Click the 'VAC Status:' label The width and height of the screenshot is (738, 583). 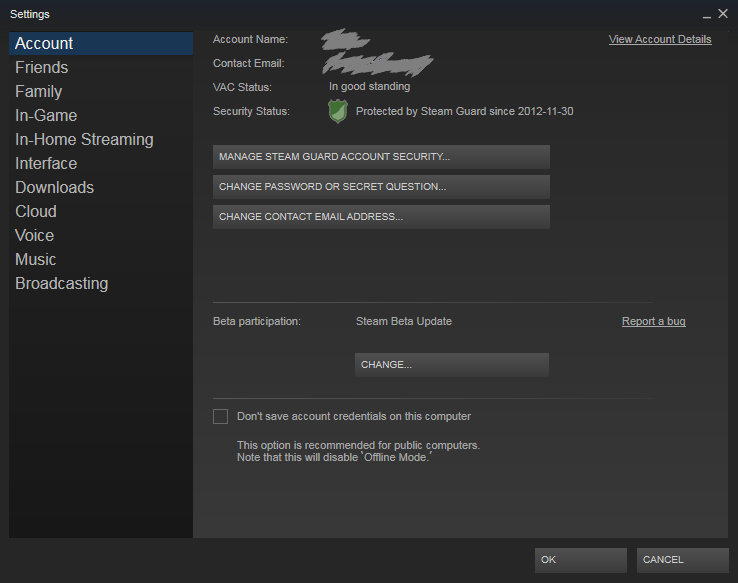[242, 88]
